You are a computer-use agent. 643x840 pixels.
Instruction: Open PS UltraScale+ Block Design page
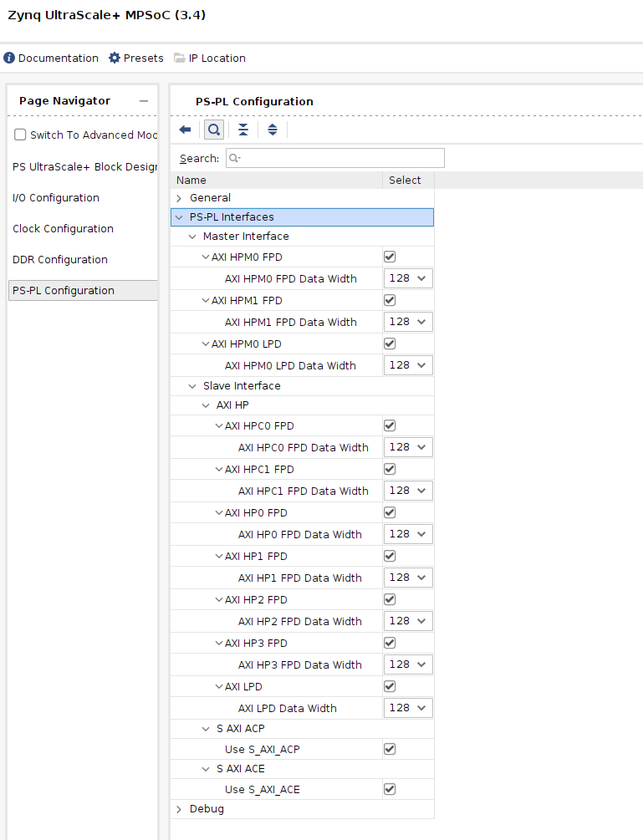(84, 166)
